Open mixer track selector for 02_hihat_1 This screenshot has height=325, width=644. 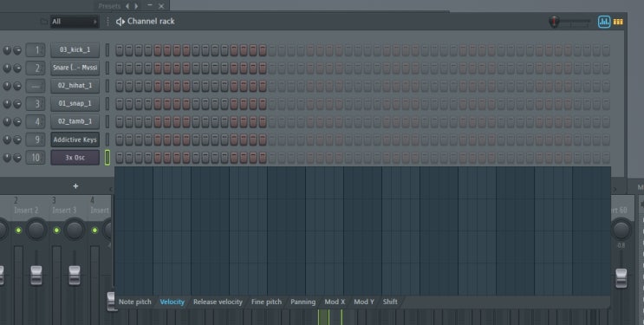tap(36, 86)
